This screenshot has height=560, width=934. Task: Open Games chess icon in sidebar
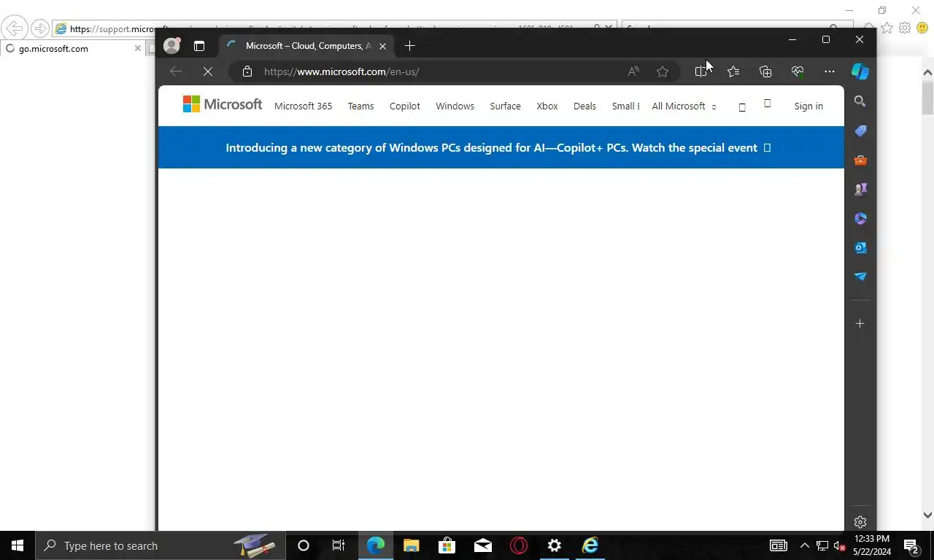click(860, 189)
